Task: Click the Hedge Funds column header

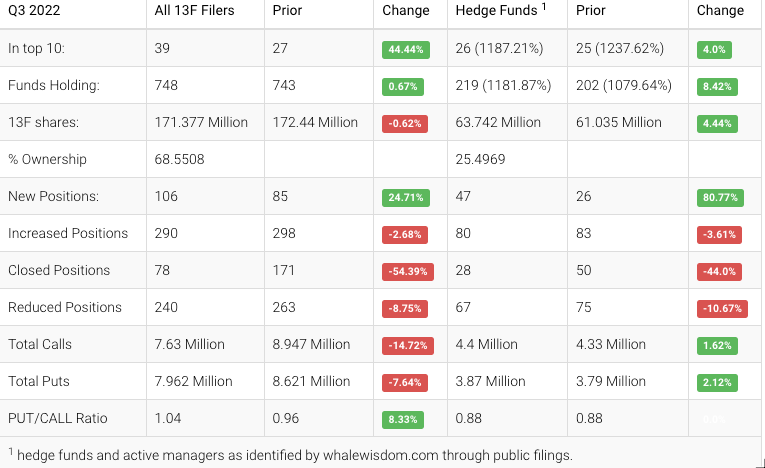Action: click(x=496, y=11)
